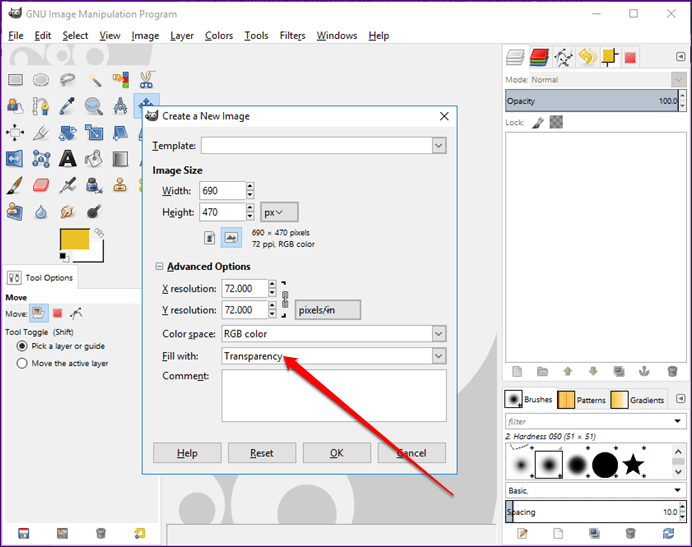Screen dimensions: 692x547
Task: Select the Blur/Sharpen droplet tool
Action: pyautogui.click(x=41, y=212)
